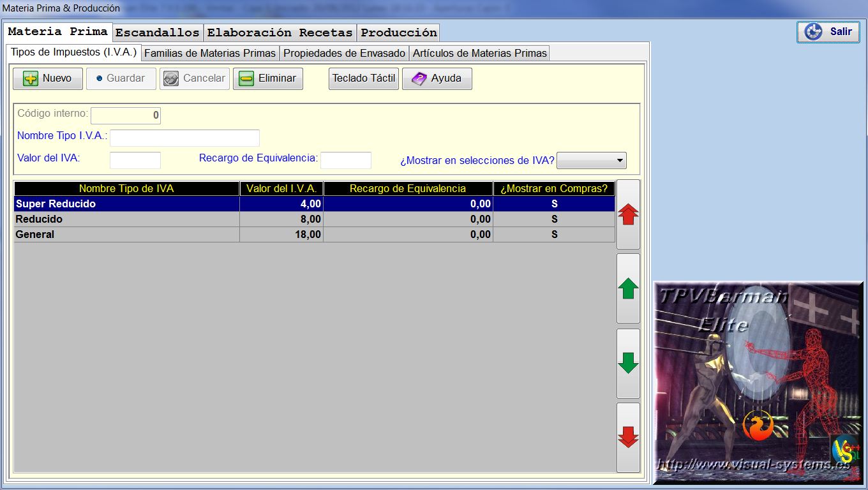
Task: Select the Reducido row in the table
Action: click(x=126, y=219)
